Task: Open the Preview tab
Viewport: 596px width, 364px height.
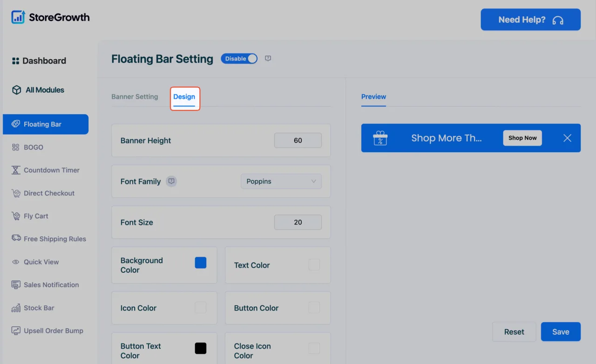Action: (x=373, y=97)
